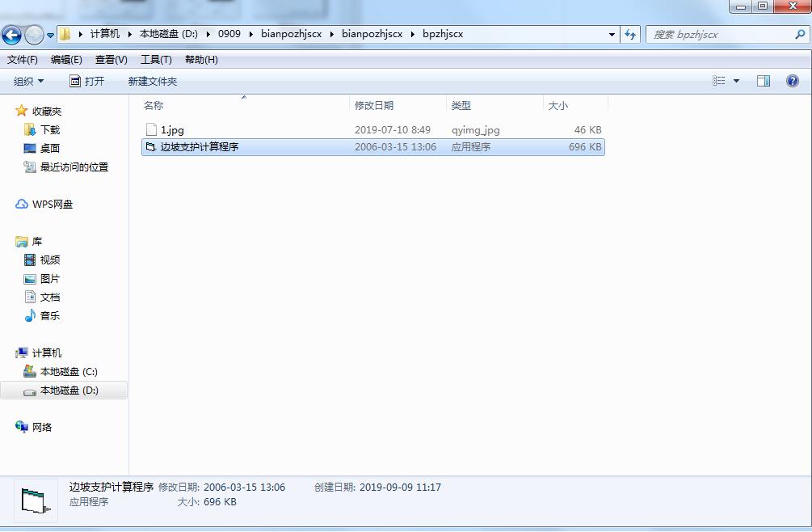Open recent pages dropdown beside navigation arrows
Screen dimensions: 812x532
pos(50,36)
